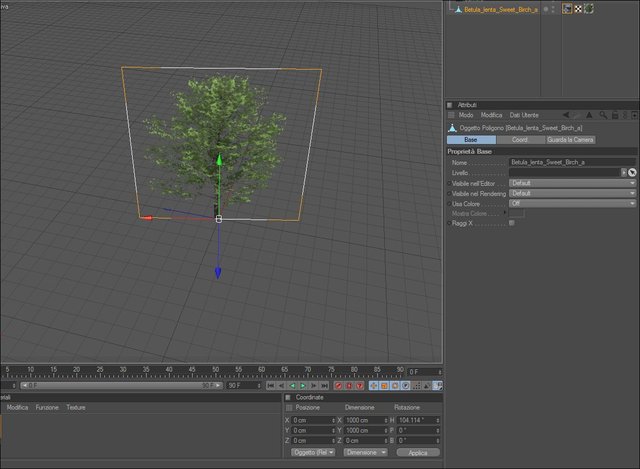This screenshot has width=640, height=469.
Task: Click the Guarda la Camera tab button
Action: tap(570, 140)
